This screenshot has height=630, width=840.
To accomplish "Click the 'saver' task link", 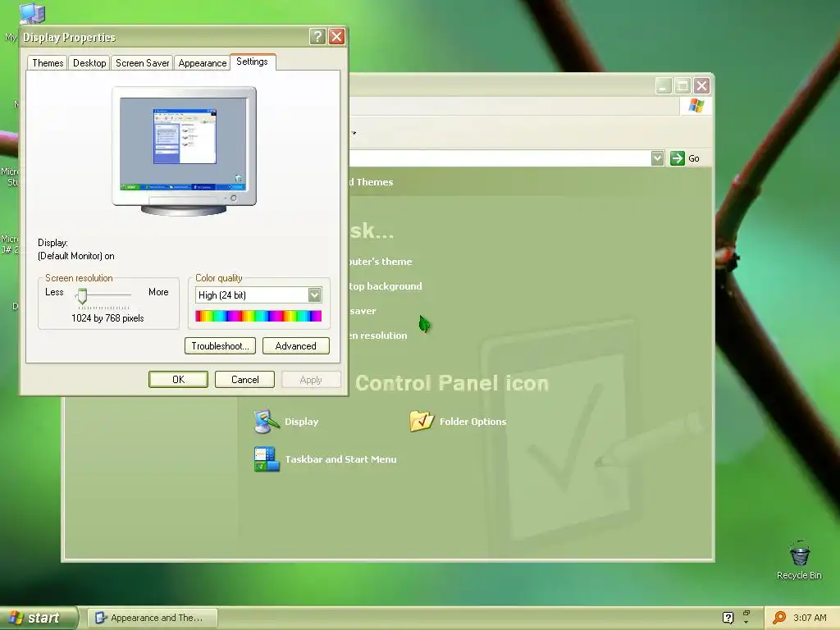I will pos(363,311).
